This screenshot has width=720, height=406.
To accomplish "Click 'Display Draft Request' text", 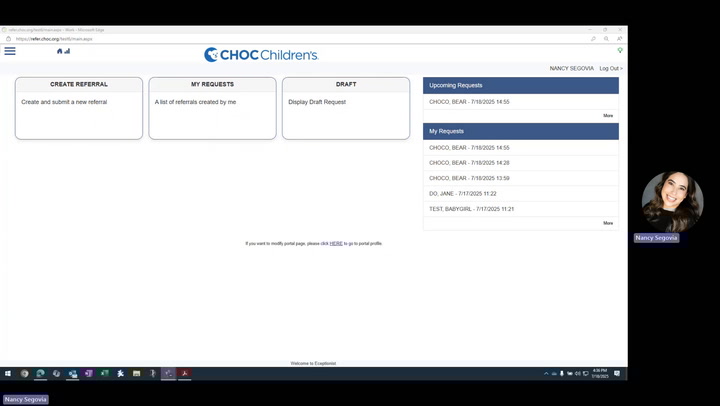I will (x=317, y=102).
